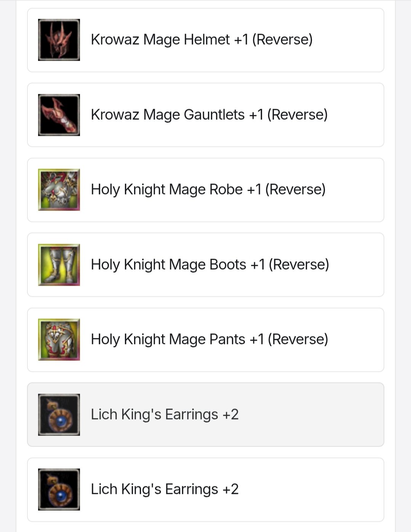Image resolution: width=411 pixels, height=532 pixels.
Task: Open the "Krowaz Mage Helmet +1 (Reverse)" name
Action: click(202, 40)
